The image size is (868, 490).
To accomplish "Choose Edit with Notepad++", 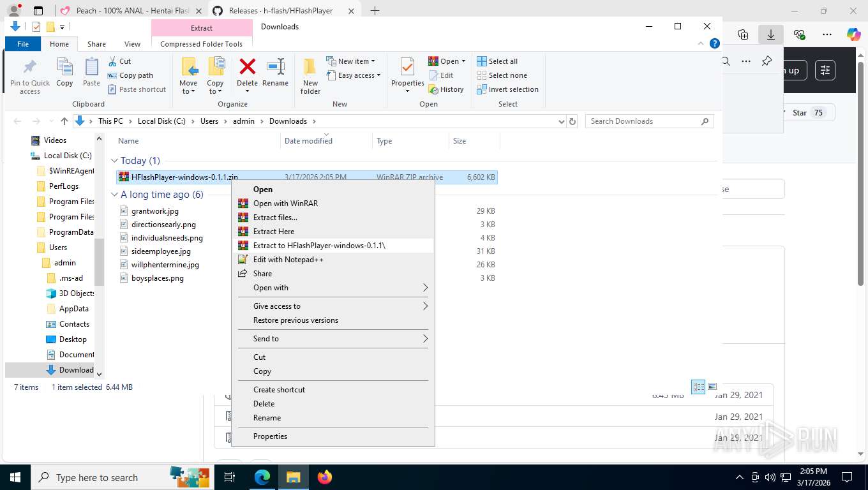I will 333,260.
